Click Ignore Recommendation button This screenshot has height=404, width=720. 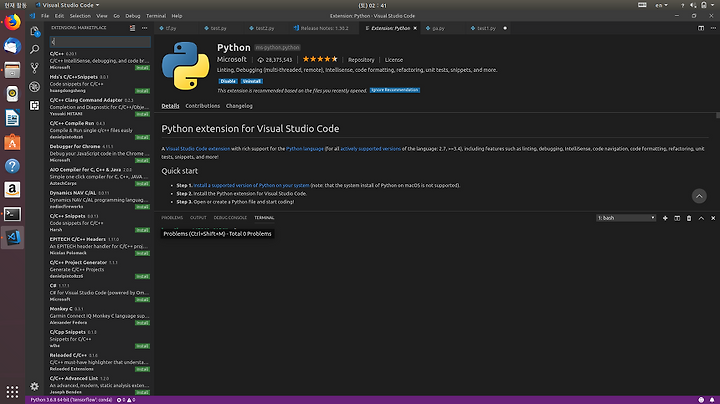pos(395,90)
